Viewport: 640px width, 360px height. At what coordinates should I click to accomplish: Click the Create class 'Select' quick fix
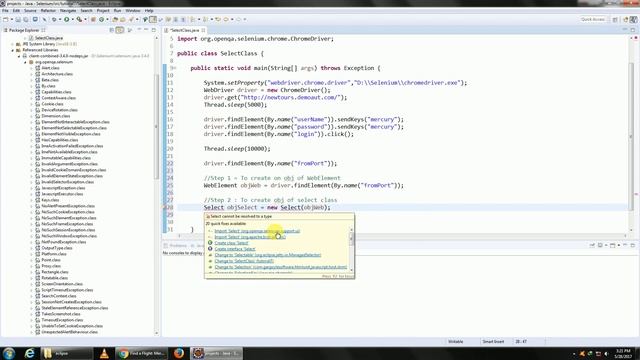click(231, 243)
